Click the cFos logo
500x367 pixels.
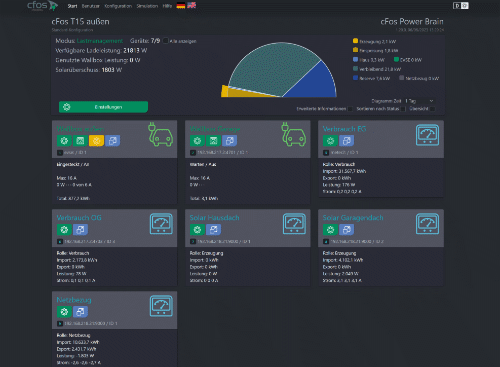42,6
